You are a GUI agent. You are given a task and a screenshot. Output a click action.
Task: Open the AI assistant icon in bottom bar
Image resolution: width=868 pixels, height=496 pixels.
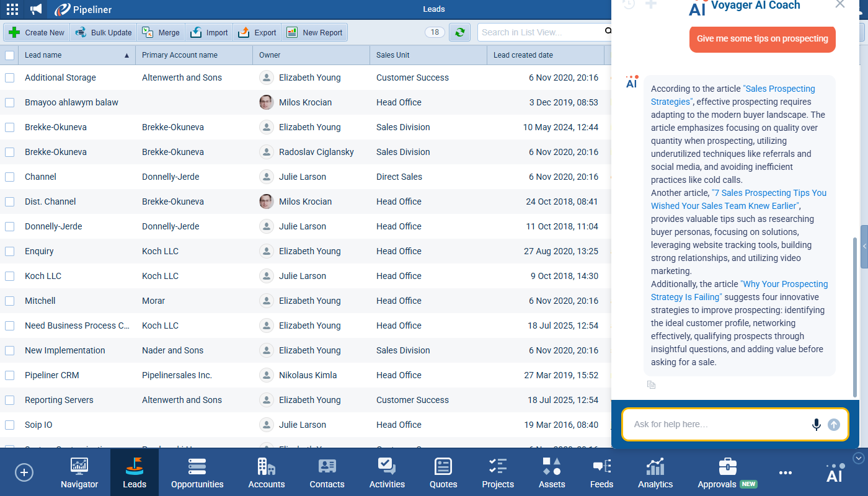835,474
